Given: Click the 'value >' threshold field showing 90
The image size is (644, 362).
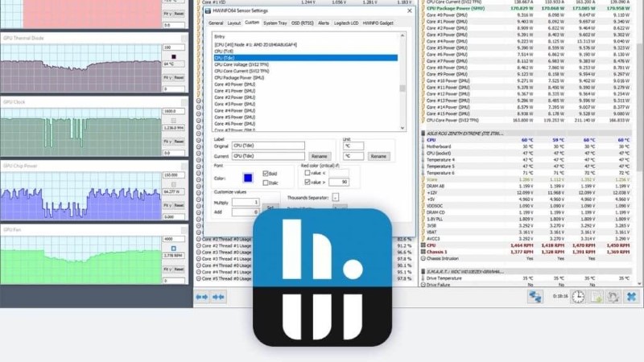Looking at the screenshot, I should click(x=339, y=182).
